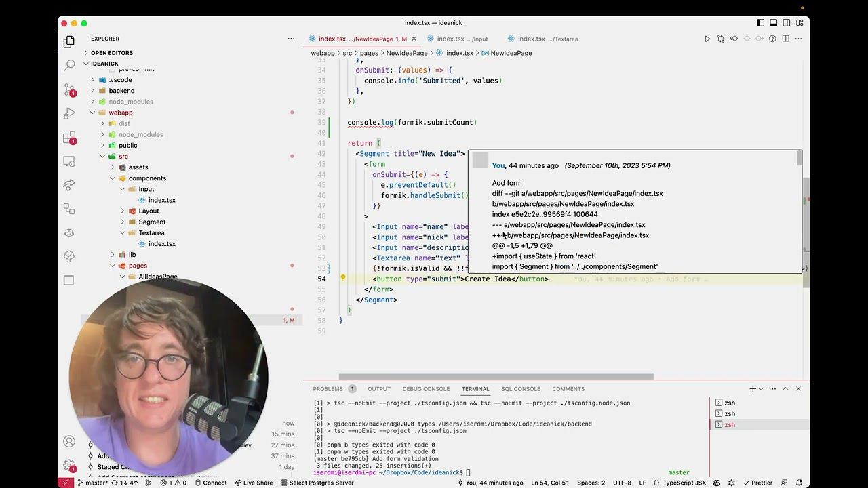Toggle secondary sidebar visibility in title bar

787,23
